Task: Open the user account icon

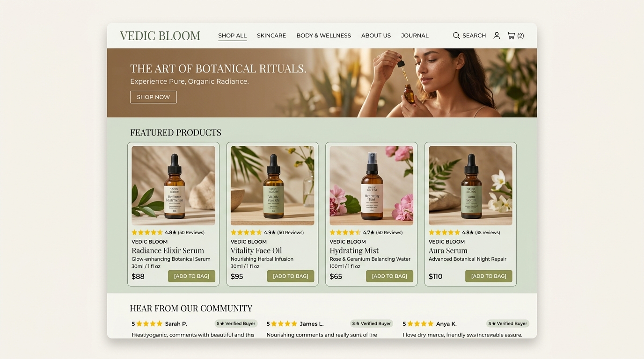Action: tap(497, 36)
